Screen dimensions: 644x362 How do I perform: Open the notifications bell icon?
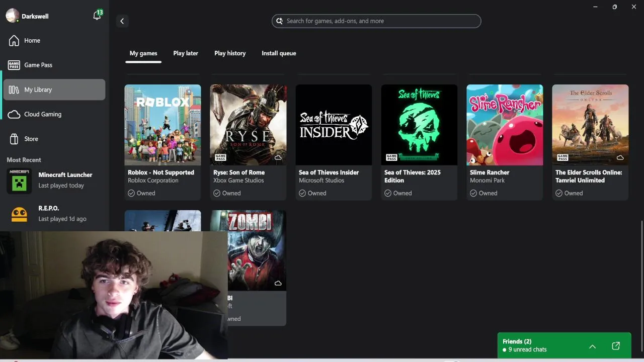pos(97,16)
